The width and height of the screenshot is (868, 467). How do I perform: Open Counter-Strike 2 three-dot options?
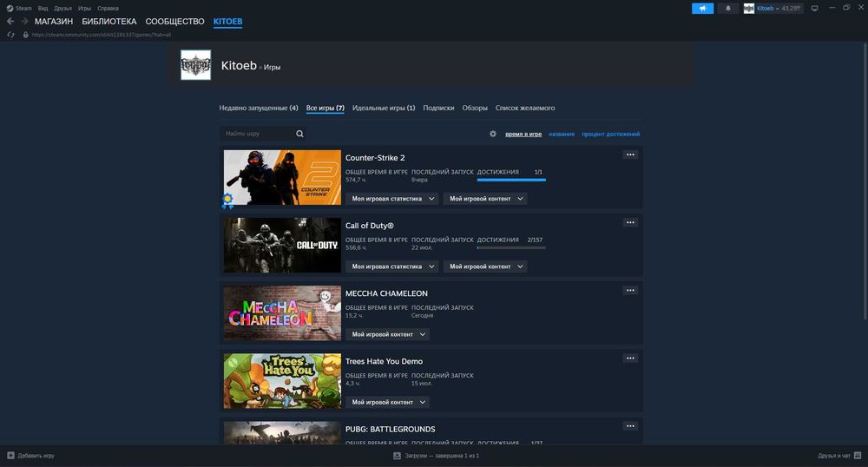630,155
